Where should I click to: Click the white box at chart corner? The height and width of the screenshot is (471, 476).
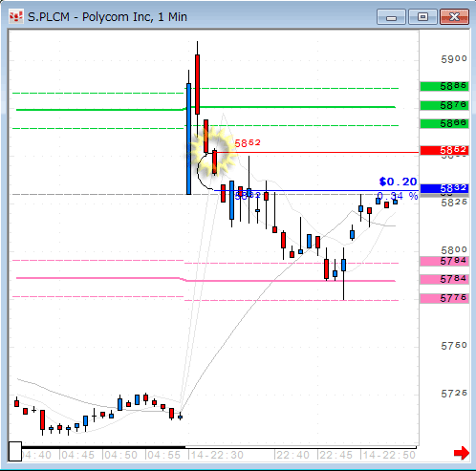[15, 451]
